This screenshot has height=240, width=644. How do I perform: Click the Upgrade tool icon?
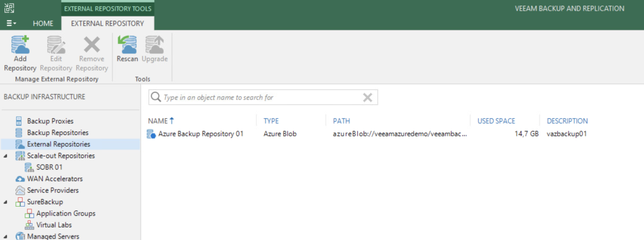point(155,45)
